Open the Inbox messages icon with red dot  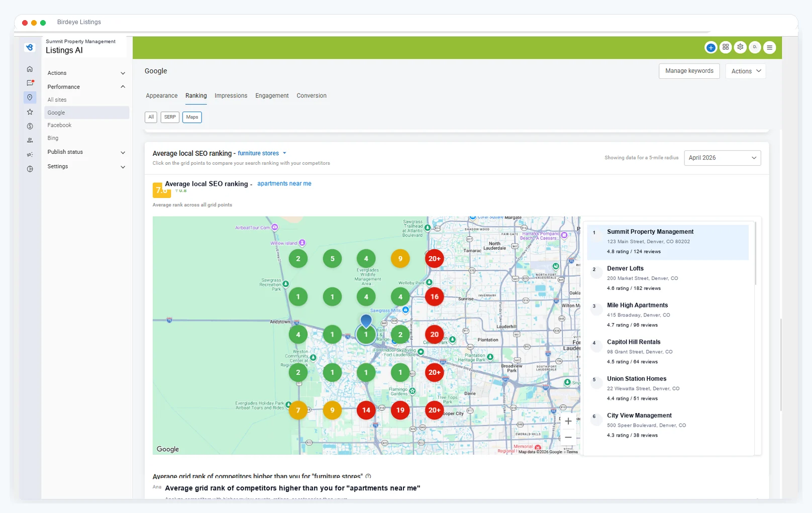tap(30, 83)
